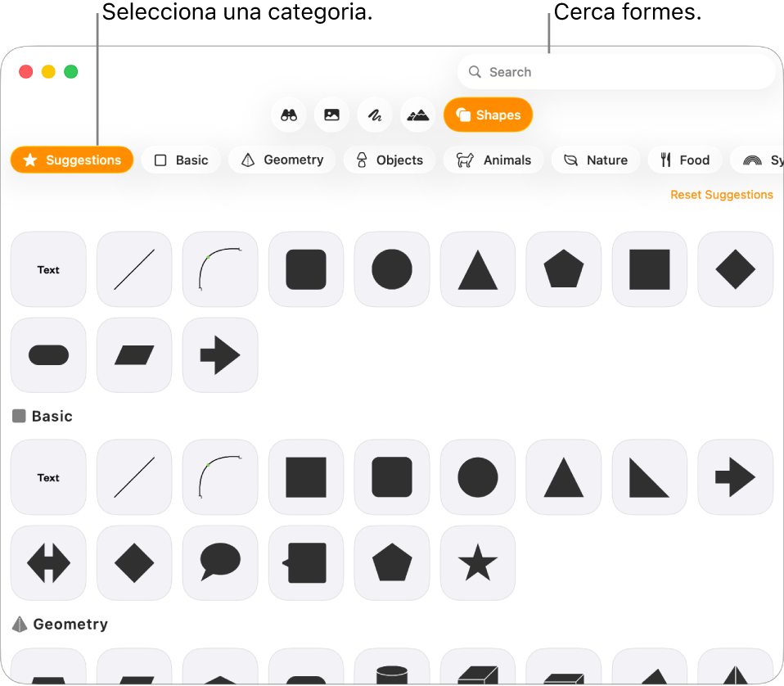Image resolution: width=784 pixels, height=686 pixels.
Task: Select the star shape in Basic section
Action: click(477, 562)
